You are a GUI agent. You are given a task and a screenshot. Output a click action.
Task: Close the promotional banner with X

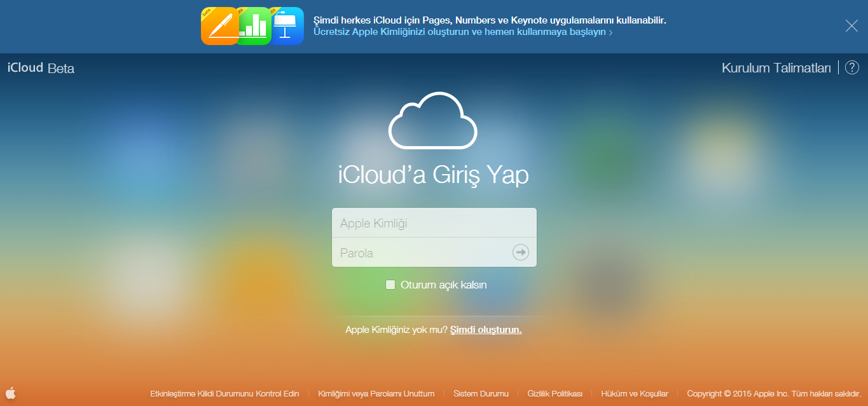point(851,26)
